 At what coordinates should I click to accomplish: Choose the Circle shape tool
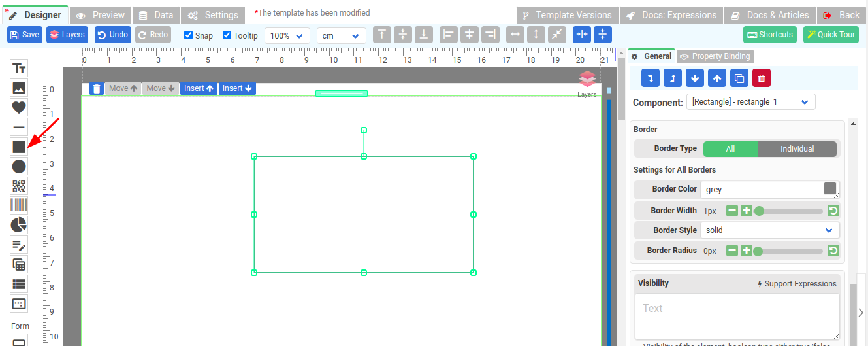click(19, 166)
